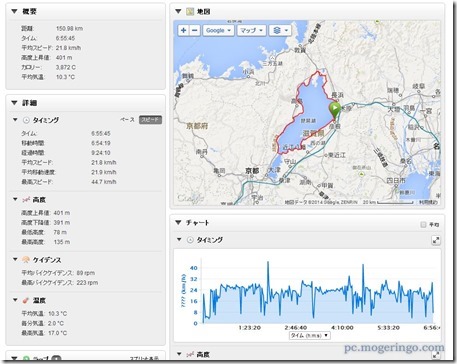Collapse the ケイデンス section
457x364 pixels.
tap(15, 259)
